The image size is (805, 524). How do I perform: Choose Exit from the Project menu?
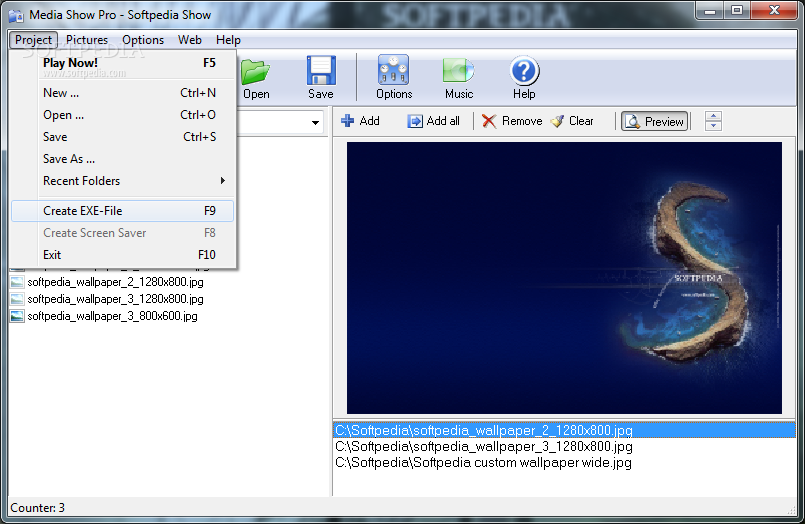(122, 255)
